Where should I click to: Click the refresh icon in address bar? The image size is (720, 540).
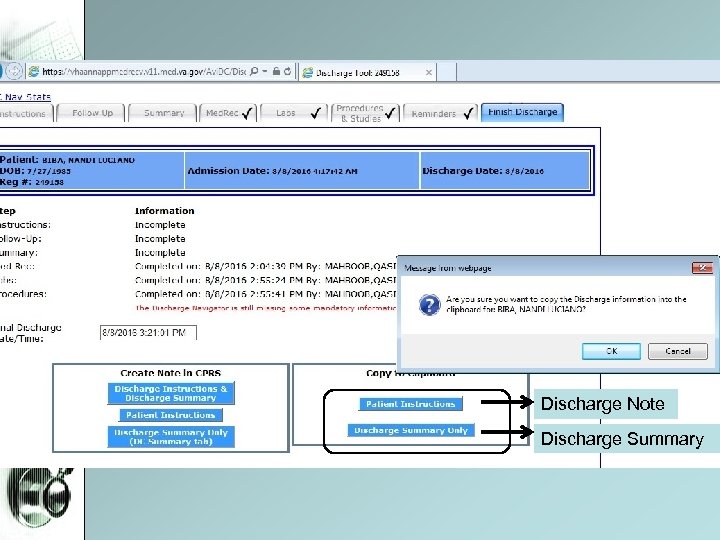click(x=287, y=71)
